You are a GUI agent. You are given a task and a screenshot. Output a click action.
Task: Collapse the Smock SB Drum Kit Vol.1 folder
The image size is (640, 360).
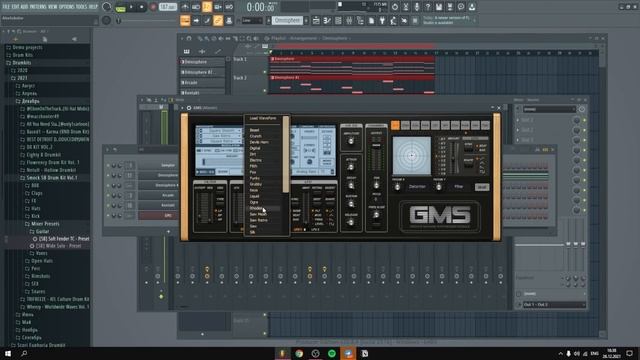[x=48, y=178]
